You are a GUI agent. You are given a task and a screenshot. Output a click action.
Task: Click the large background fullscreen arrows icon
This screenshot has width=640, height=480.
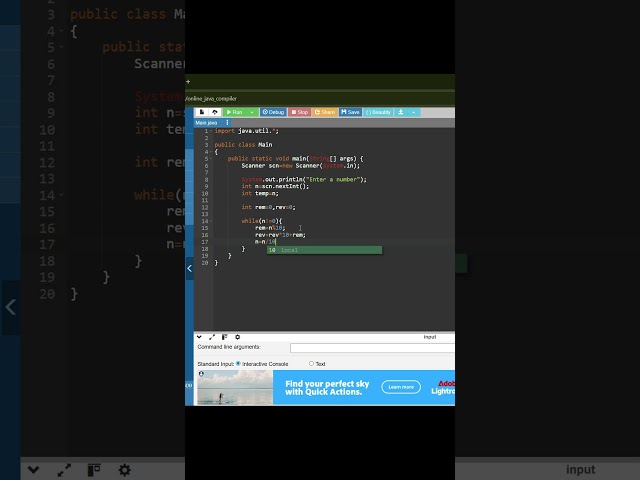(64, 470)
